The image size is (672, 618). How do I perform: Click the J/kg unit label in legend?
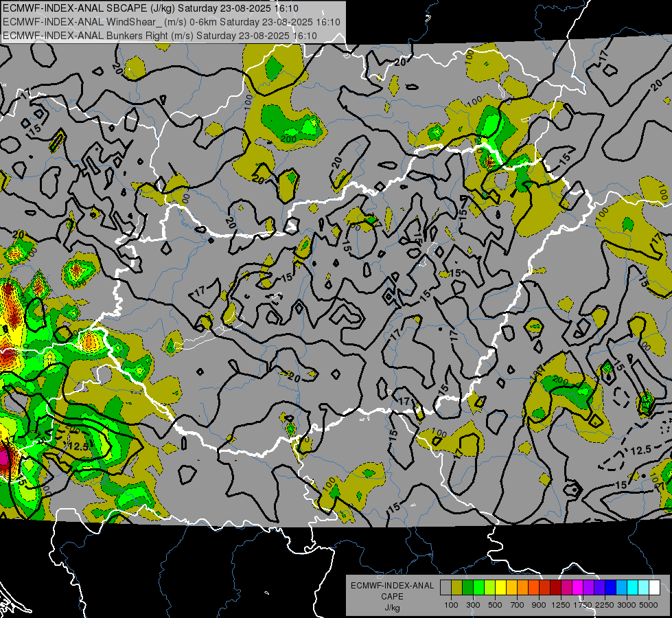point(392,608)
